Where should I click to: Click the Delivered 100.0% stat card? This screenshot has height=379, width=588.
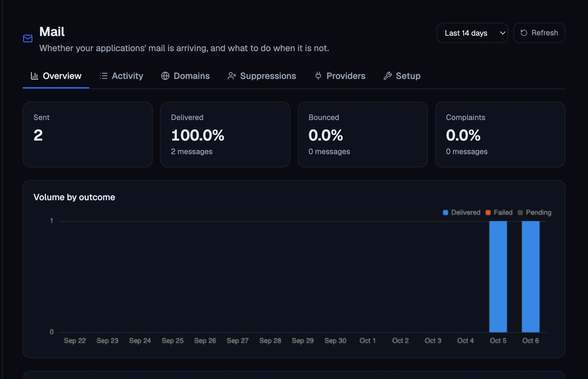pyautogui.click(x=225, y=135)
